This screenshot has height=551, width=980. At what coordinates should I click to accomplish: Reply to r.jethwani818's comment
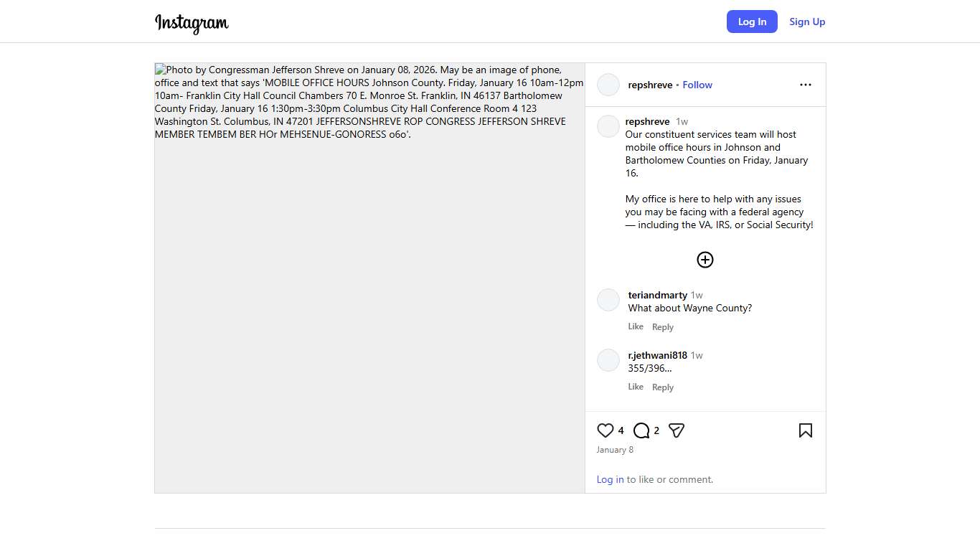[x=663, y=387]
